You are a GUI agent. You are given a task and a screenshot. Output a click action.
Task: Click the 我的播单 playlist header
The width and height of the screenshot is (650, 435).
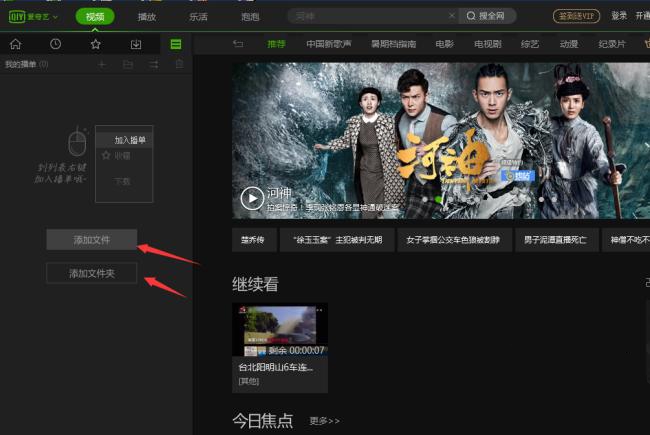(27, 64)
